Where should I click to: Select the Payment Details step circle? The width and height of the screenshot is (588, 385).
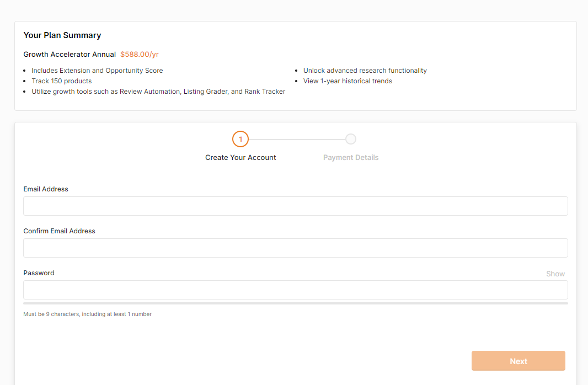point(351,139)
